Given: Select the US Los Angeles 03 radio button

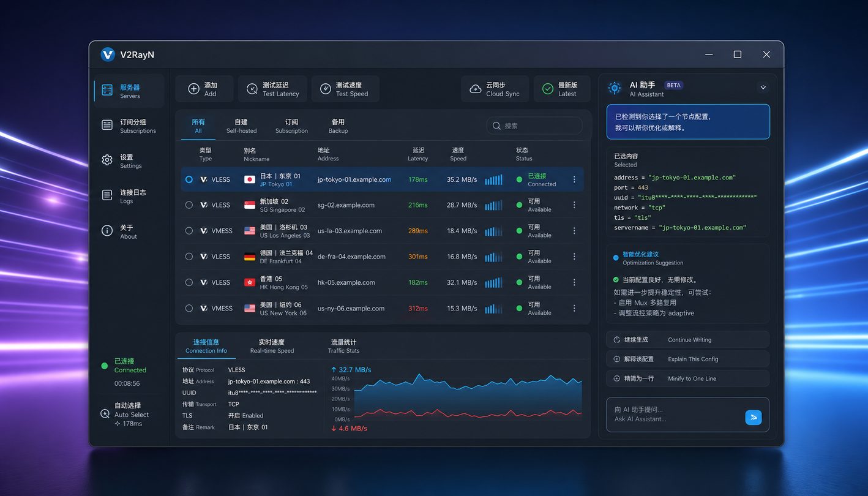Looking at the screenshot, I should pyautogui.click(x=189, y=231).
